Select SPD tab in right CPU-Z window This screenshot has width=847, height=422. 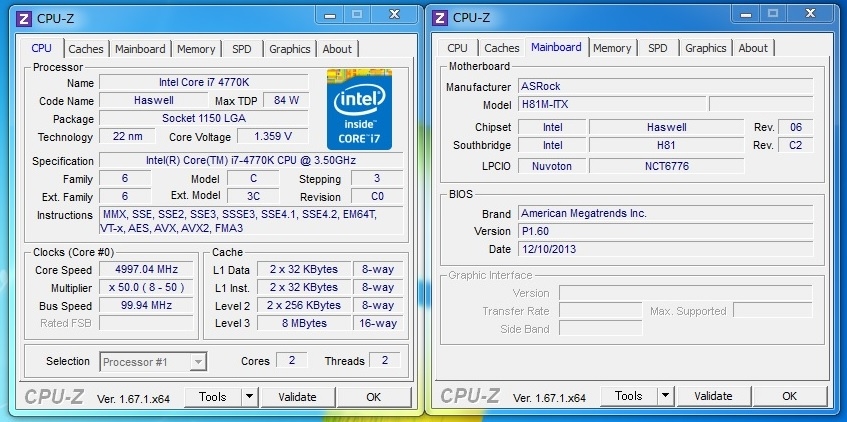pos(658,48)
